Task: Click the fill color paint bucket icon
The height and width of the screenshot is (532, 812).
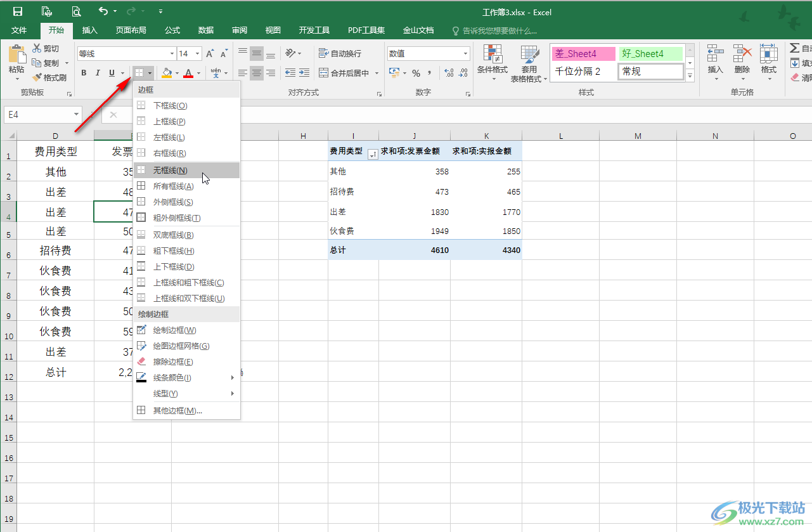Action: (166, 73)
